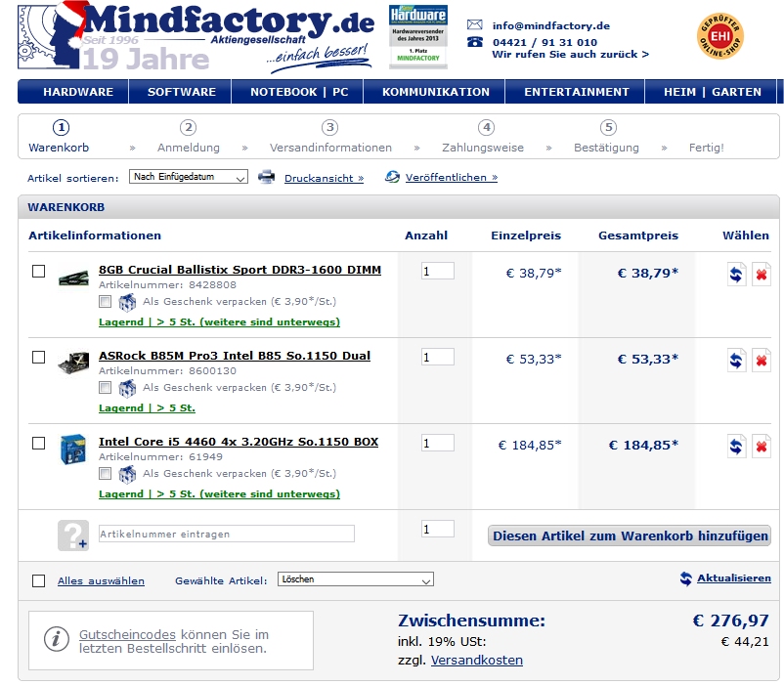This screenshot has width=784, height=685.
Task: Open the Gewählte Artikel Löschen dropdown
Action: coord(356,579)
